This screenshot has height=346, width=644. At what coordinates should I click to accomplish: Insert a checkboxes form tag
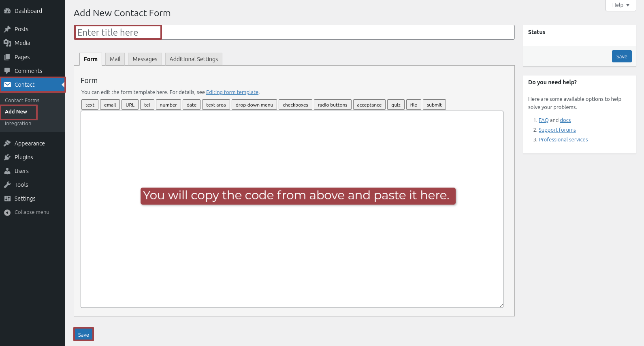(295, 105)
